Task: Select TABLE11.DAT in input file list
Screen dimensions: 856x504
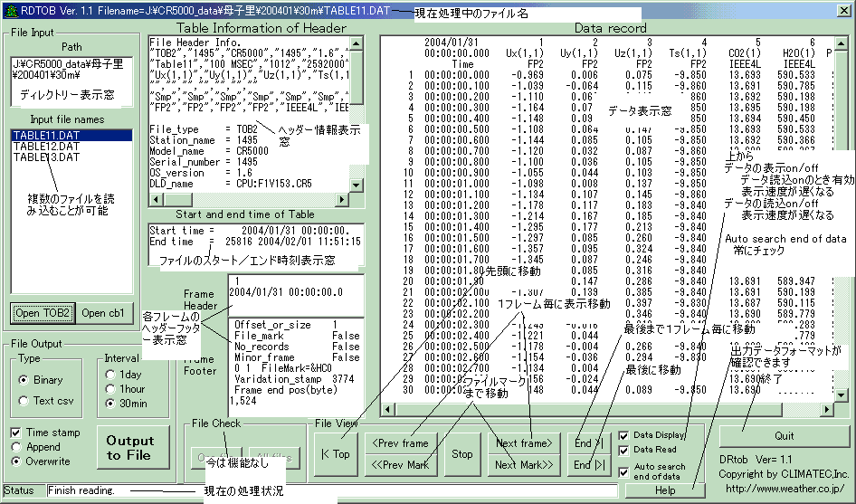Action: (71, 136)
